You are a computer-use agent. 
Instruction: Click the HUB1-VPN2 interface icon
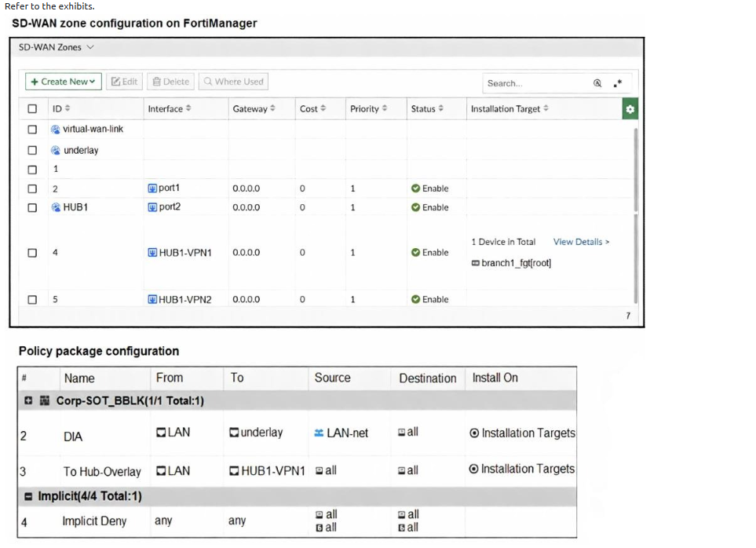(152, 299)
